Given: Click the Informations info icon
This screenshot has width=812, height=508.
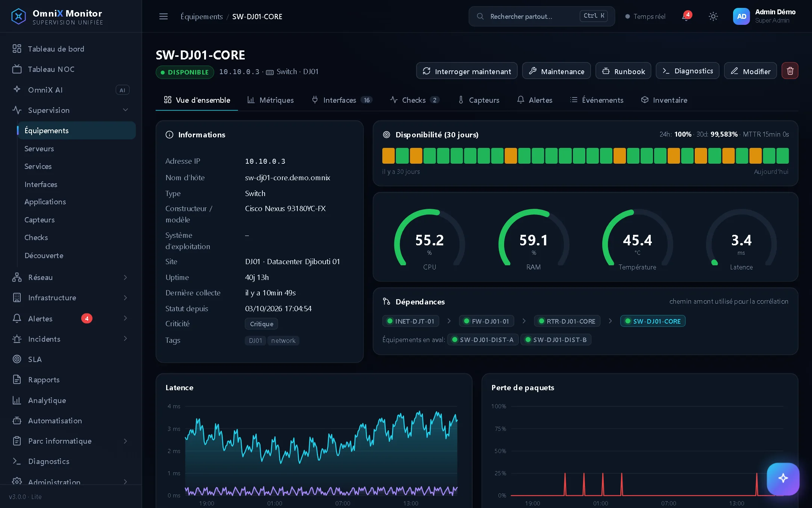Looking at the screenshot, I should tap(169, 135).
